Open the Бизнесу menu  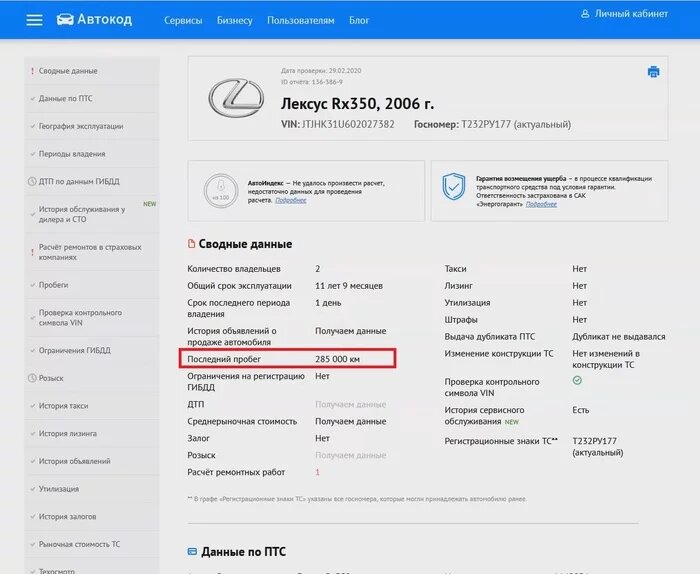coord(235,21)
